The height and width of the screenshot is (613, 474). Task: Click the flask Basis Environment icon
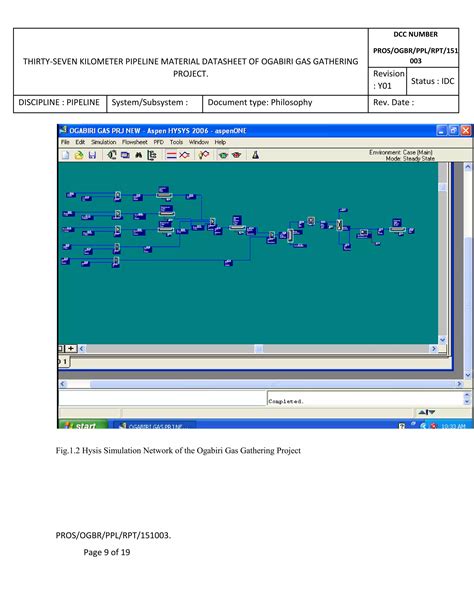tap(255, 155)
